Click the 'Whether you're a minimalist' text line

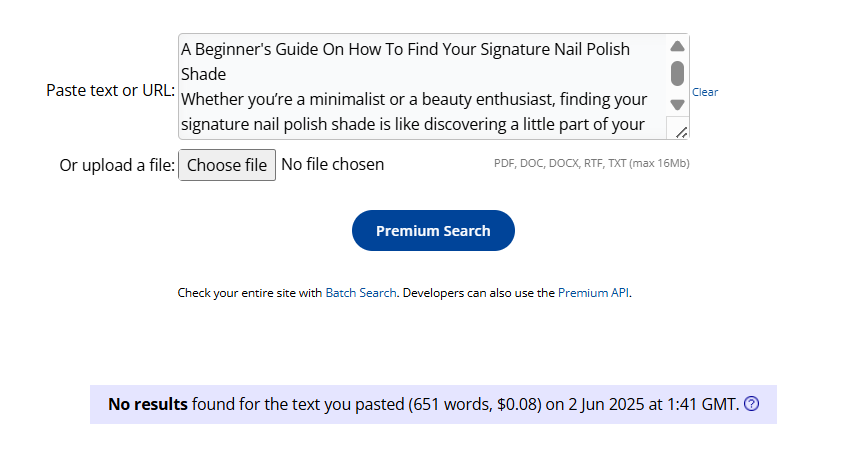[x=414, y=99]
